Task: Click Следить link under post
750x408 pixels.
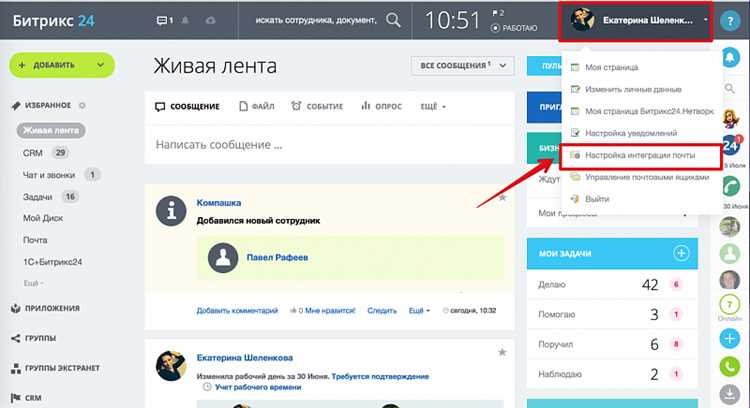Action: pyautogui.click(x=382, y=310)
